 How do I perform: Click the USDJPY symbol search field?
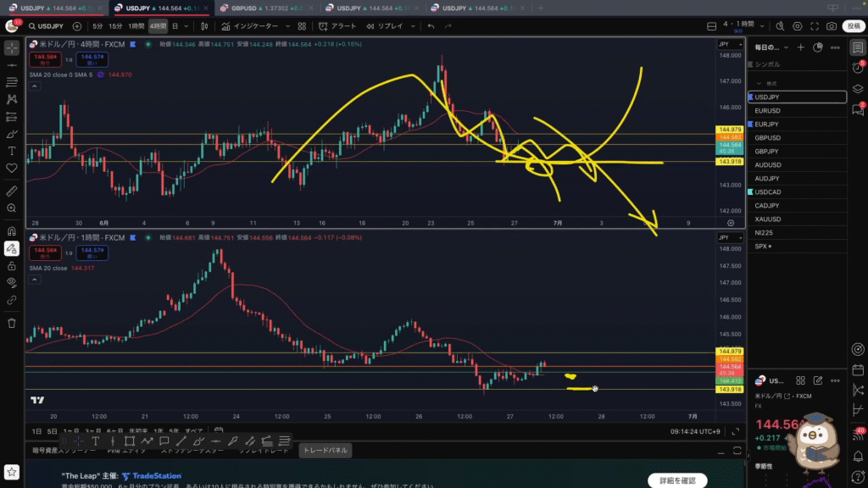46,26
